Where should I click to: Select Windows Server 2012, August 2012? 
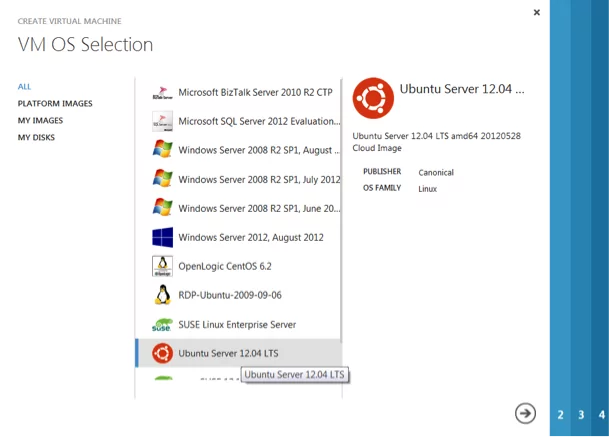238,237
